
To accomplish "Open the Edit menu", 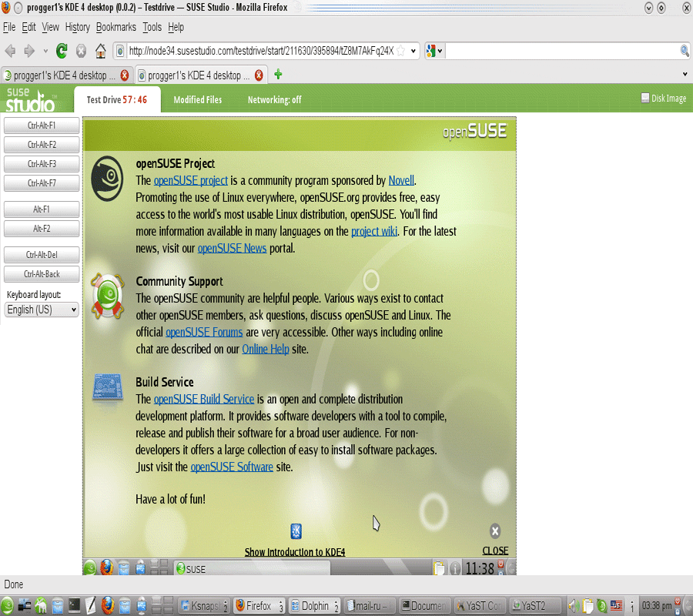I will coord(28,27).
